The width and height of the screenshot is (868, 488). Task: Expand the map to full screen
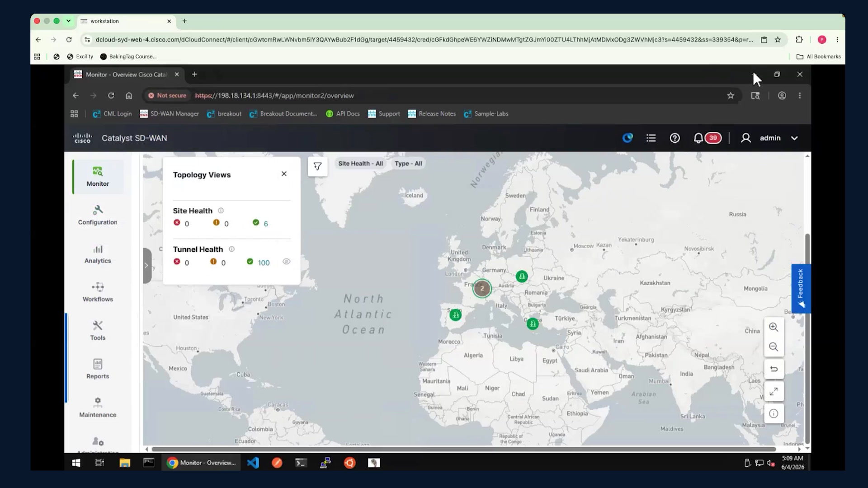coord(774,391)
